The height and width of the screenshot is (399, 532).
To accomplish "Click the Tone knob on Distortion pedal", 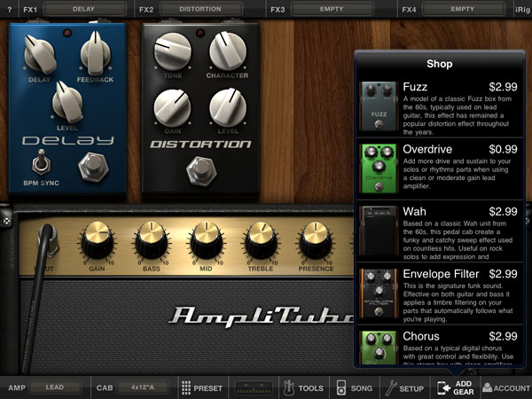I will (173, 51).
